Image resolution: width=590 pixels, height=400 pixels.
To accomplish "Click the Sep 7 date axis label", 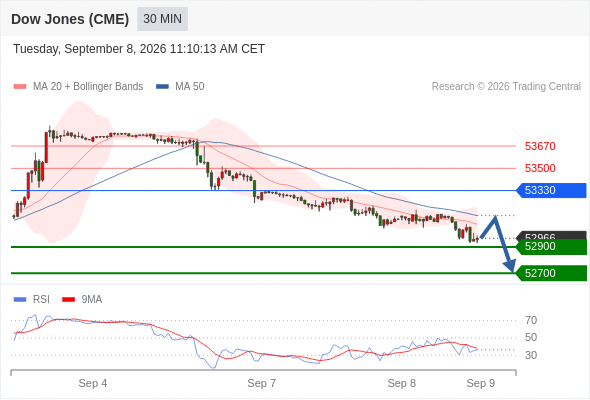I will coord(262,383).
